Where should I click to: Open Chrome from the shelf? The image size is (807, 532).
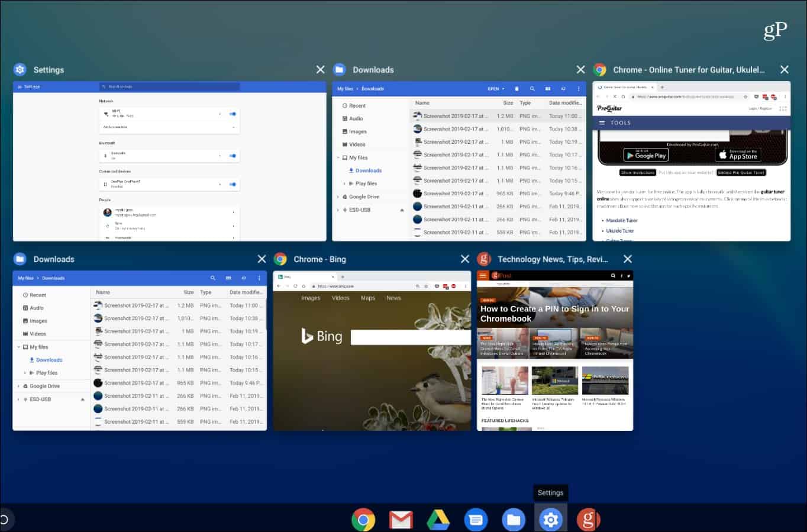[363, 520]
